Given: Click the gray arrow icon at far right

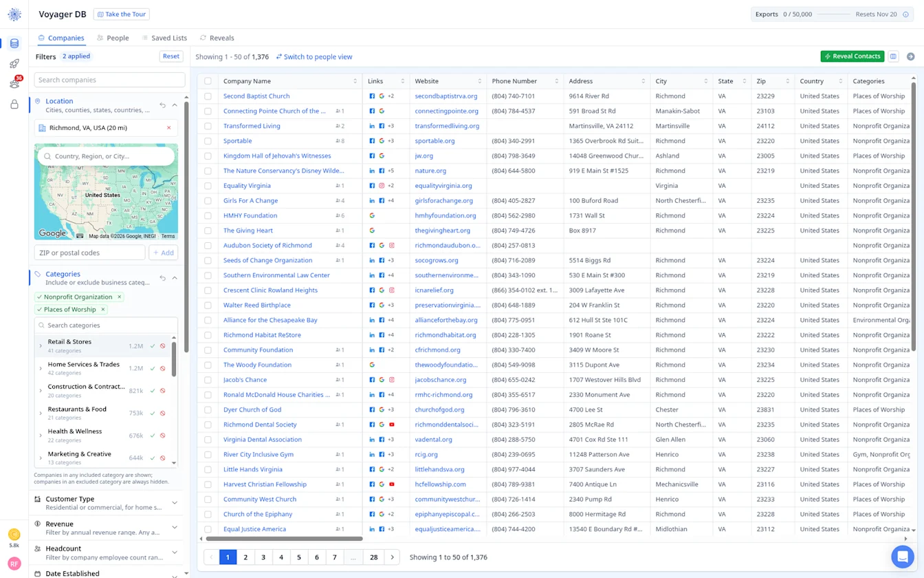Looking at the screenshot, I should coord(911,56).
